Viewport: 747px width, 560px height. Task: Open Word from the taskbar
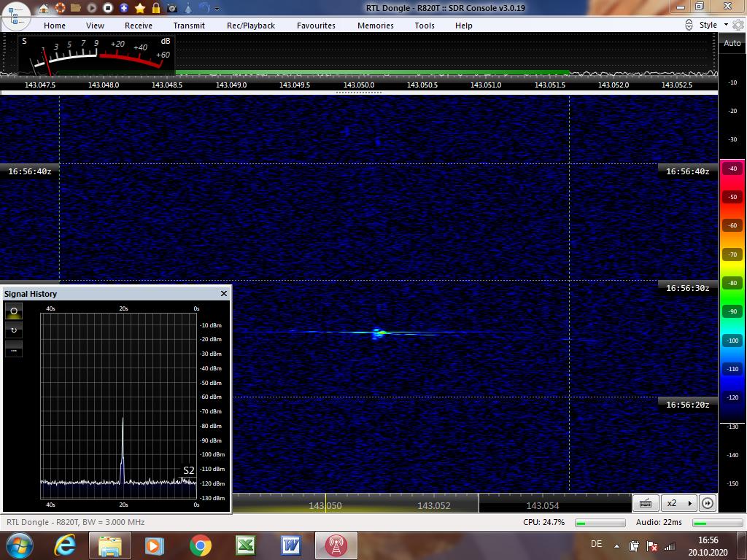[290, 545]
